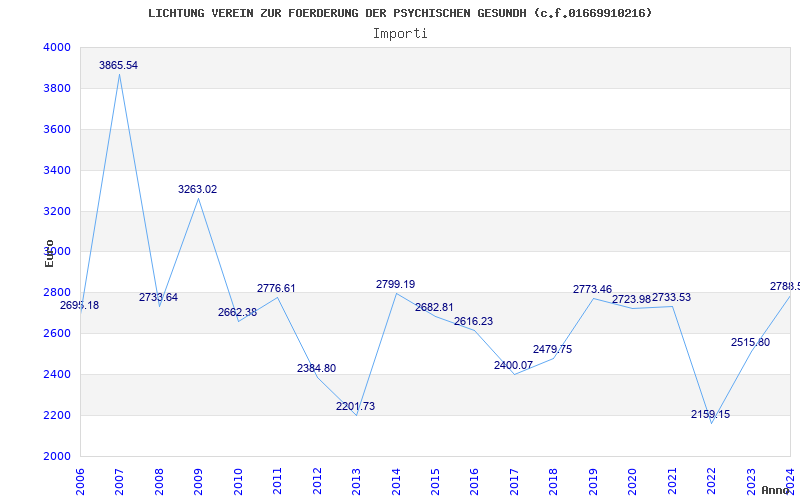This screenshot has height=500, width=800.
Task: Select the 3263.02 data label
Action: point(197,189)
